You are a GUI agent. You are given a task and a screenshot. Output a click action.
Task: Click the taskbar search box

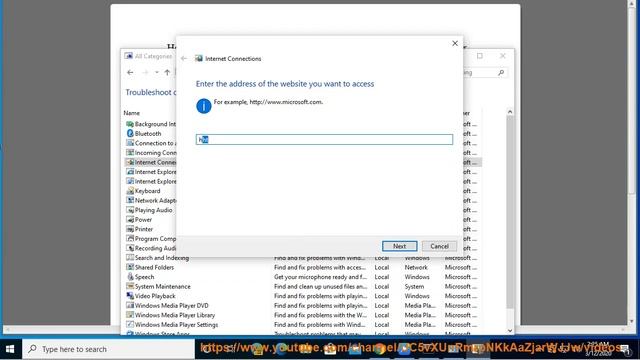[109, 349]
